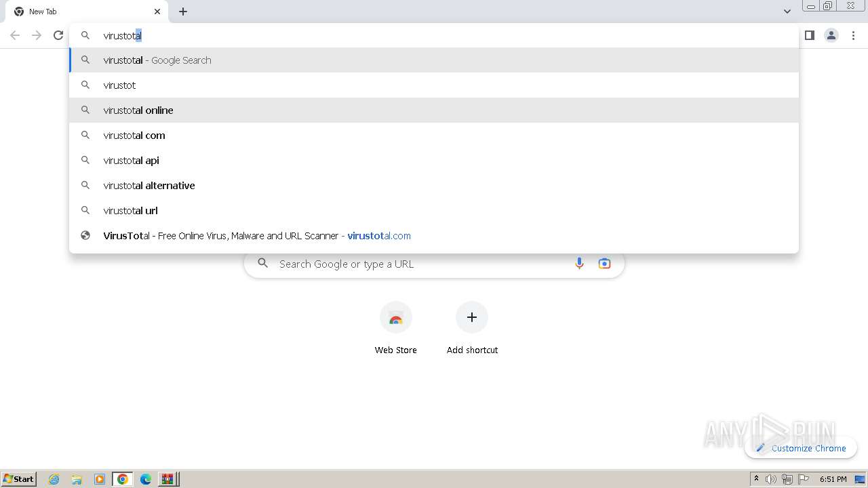Open Chrome's three-dot menu
This screenshot has width=868, height=488.
coord(853,35)
